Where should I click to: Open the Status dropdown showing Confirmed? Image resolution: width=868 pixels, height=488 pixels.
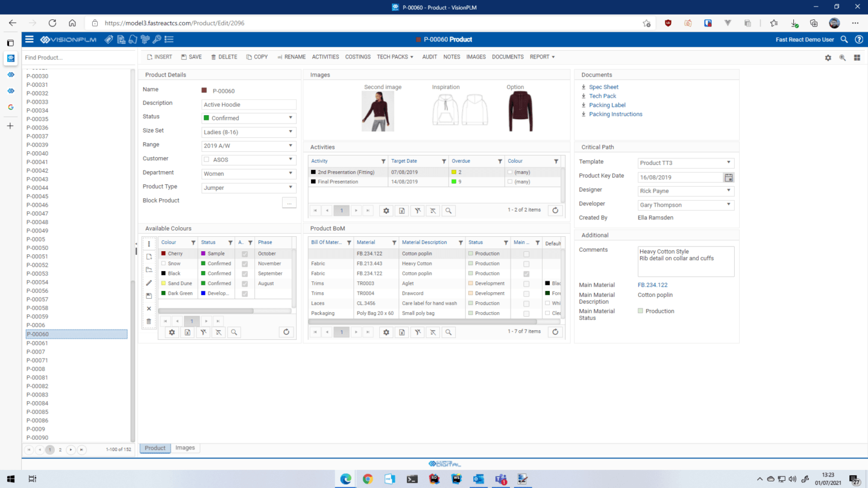[291, 116]
